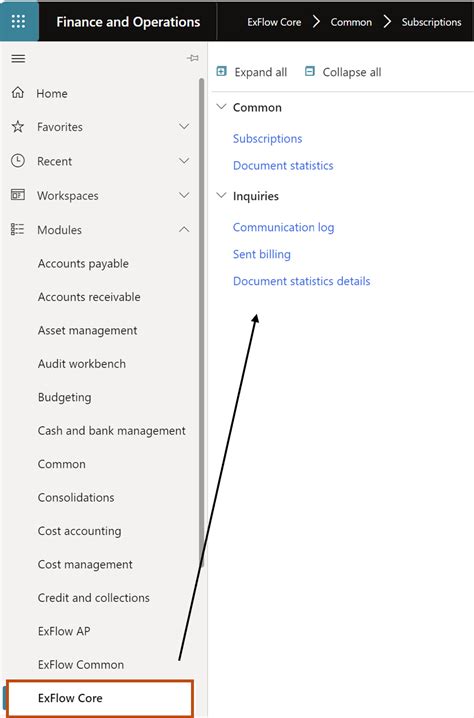The height and width of the screenshot is (718, 474).
Task: Open Document statistics details link
Action: pos(301,281)
